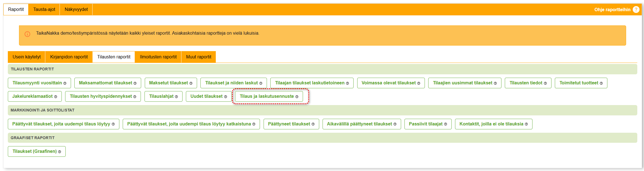Viewport: 644px width, 171px height.
Task: Open the Ilmoitusten raportit tab
Action: tap(158, 57)
